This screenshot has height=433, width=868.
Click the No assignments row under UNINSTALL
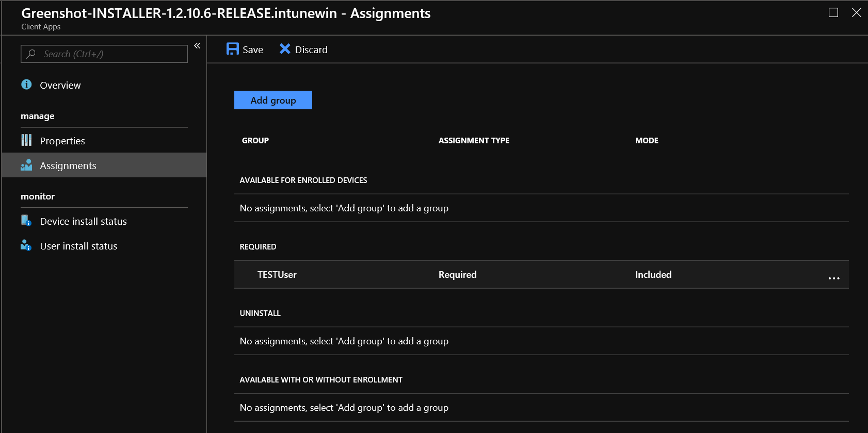pos(541,341)
